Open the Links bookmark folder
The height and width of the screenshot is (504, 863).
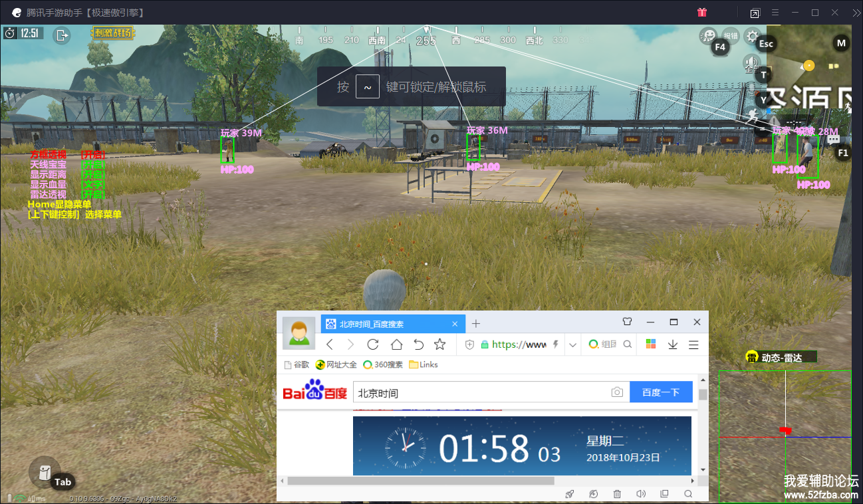pos(424,364)
